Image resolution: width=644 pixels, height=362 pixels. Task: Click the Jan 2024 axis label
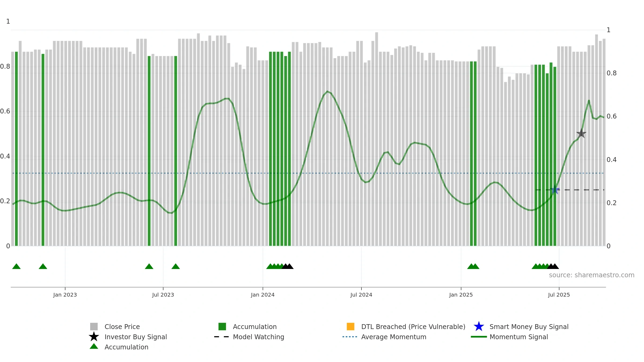click(263, 295)
